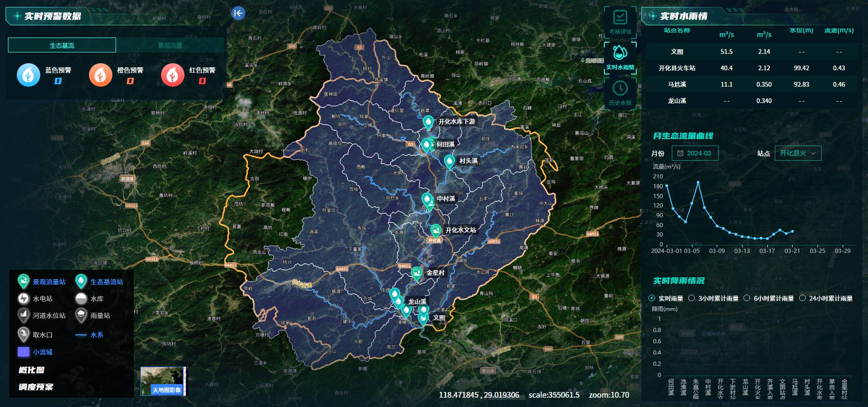Click the 月生态流量曲线 section title

pyautogui.click(x=683, y=136)
